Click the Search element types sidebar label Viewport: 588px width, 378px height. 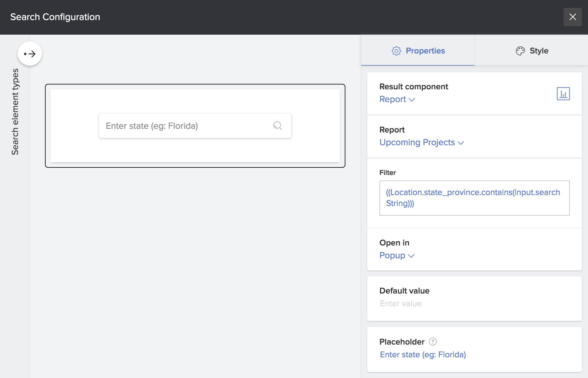tap(15, 112)
